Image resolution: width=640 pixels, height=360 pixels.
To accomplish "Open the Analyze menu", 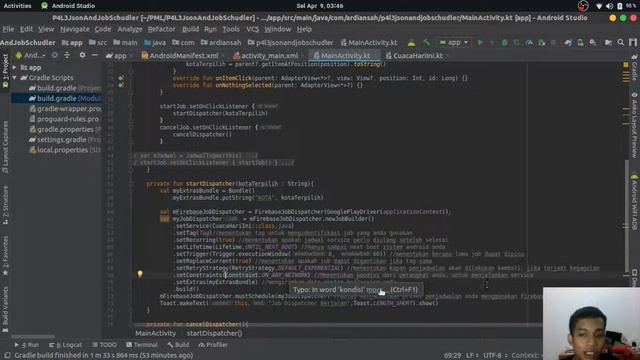I will [x=130, y=29].
